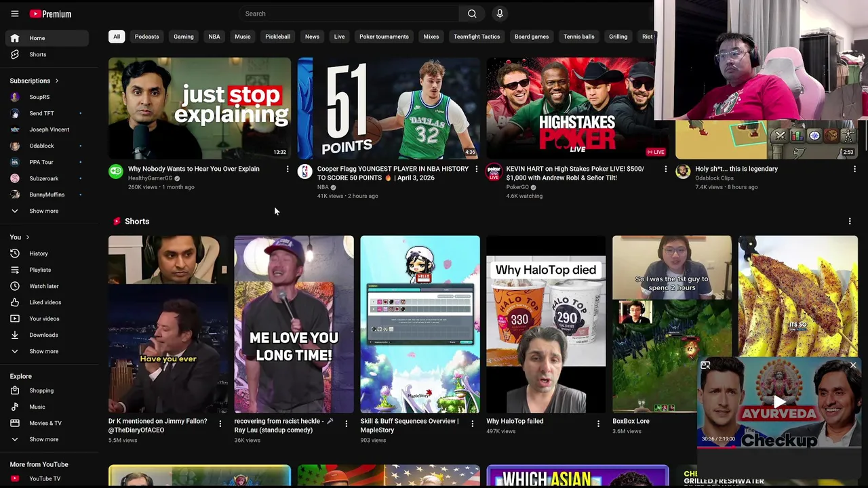Open options for Odablock Clips video

[854, 169]
